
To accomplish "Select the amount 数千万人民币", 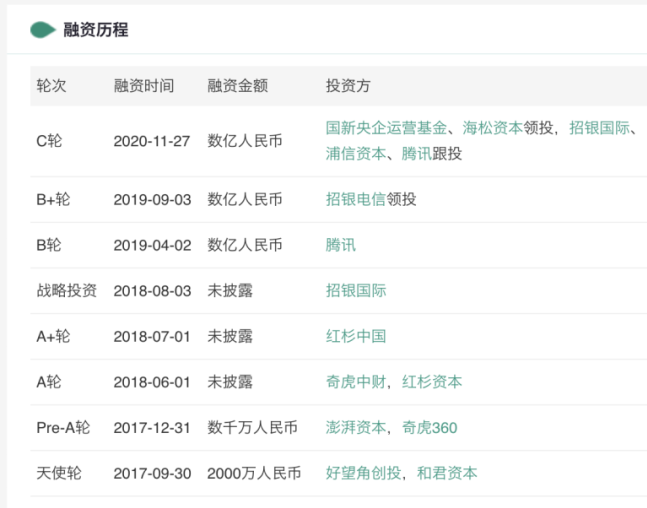I will 252,428.
